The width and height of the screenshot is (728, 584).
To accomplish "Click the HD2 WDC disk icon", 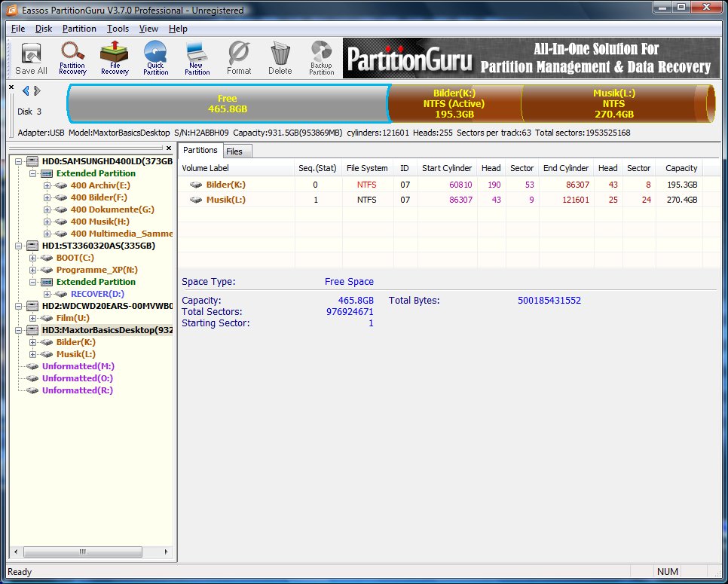I will [32, 306].
